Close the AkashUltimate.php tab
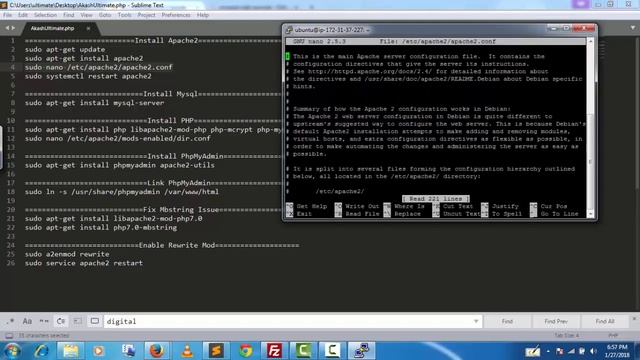The height and width of the screenshot is (360, 640). point(88,28)
